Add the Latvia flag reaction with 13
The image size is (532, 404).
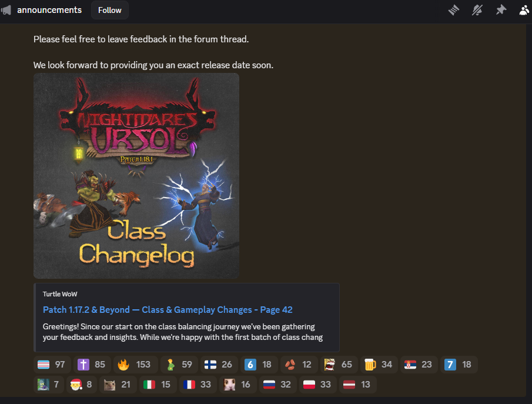[x=357, y=385]
